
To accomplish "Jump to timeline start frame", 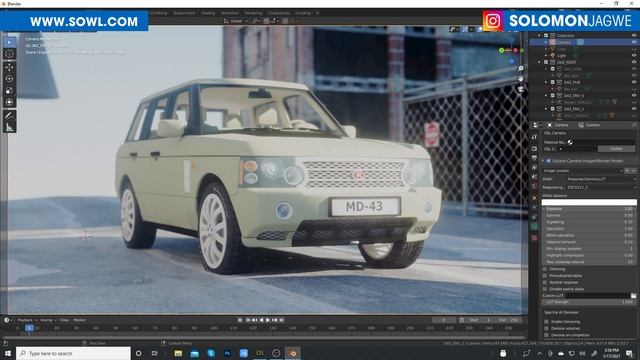I will 248,320.
